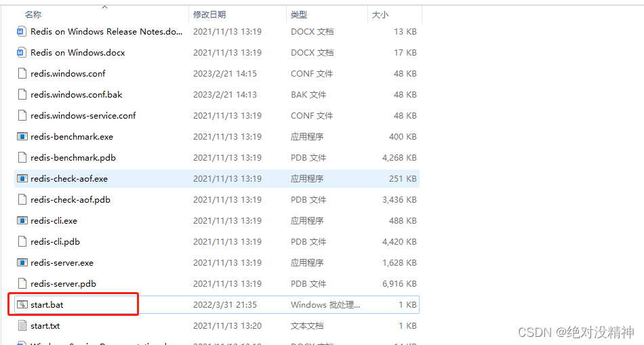
Task: Click the Word icon of Redis on Windows.docx
Action: tap(22, 53)
